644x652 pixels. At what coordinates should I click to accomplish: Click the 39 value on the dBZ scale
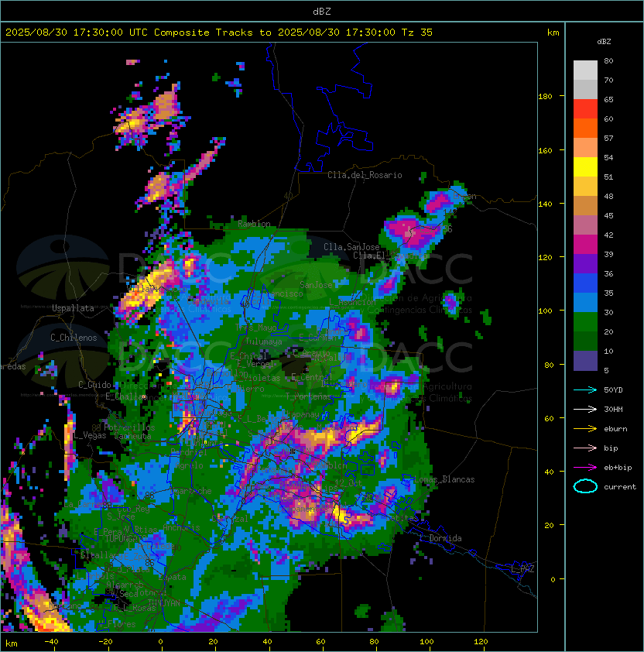point(608,254)
